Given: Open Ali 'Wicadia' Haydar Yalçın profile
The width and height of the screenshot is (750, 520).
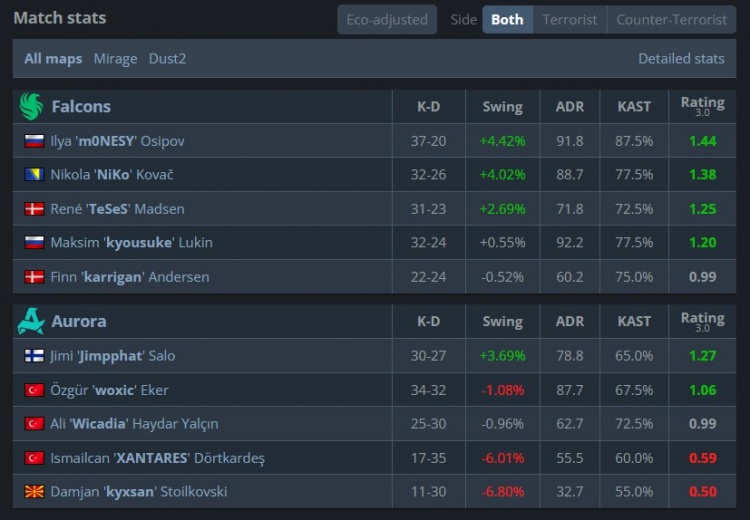Looking at the screenshot, I should click(134, 424).
